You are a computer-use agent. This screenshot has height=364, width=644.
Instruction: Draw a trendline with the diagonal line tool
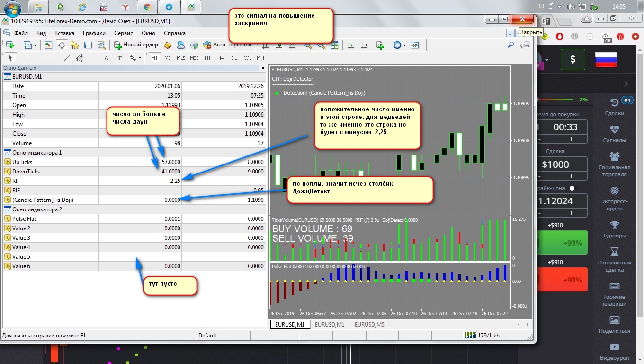66,58
